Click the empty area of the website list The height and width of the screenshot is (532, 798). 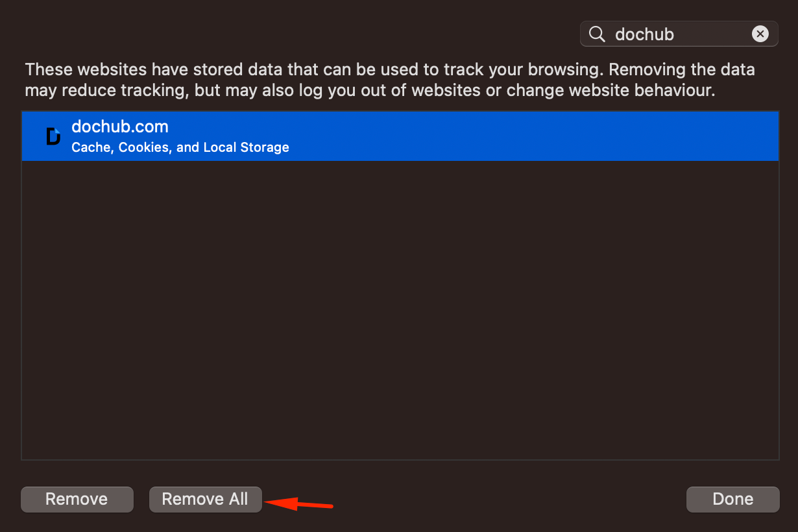(x=400, y=310)
